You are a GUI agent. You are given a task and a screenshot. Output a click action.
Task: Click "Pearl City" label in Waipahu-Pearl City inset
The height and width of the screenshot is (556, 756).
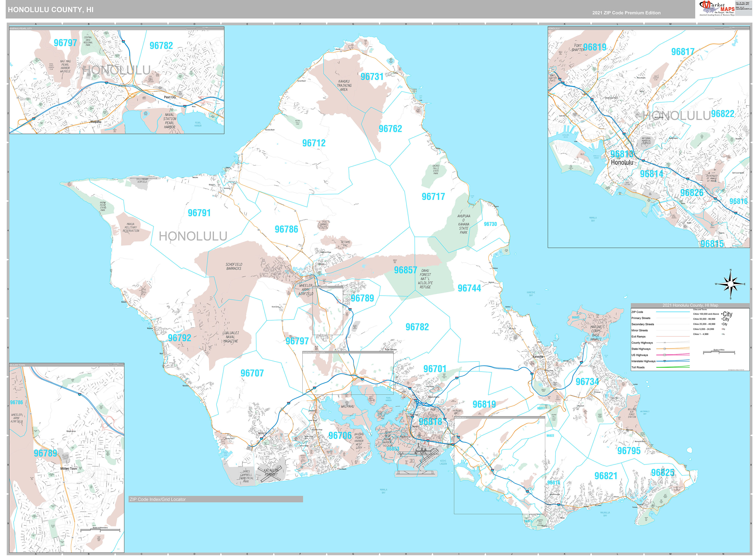(170, 97)
